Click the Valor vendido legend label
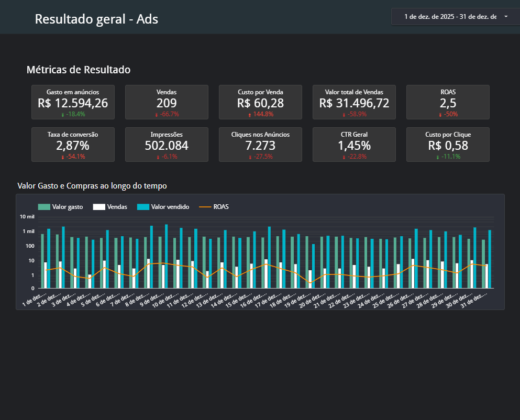 tap(170, 207)
